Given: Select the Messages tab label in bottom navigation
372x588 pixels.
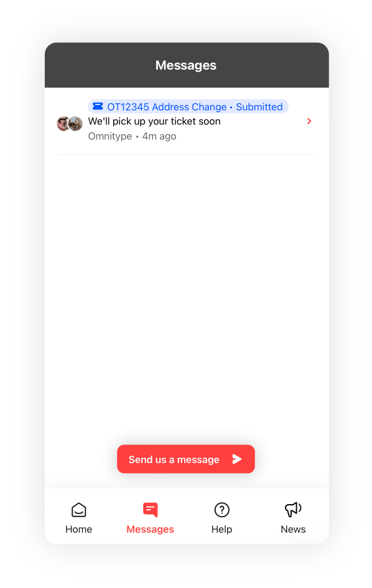Looking at the screenshot, I should [150, 529].
